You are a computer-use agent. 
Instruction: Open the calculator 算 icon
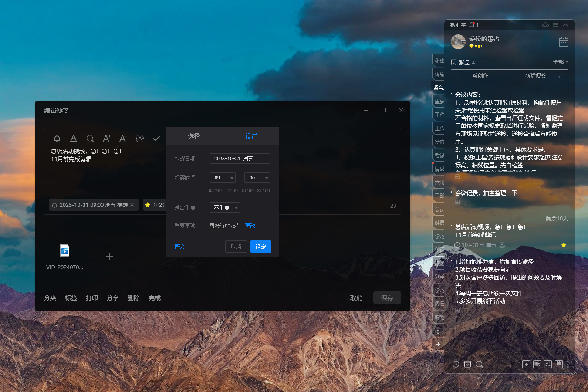[559, 364]
